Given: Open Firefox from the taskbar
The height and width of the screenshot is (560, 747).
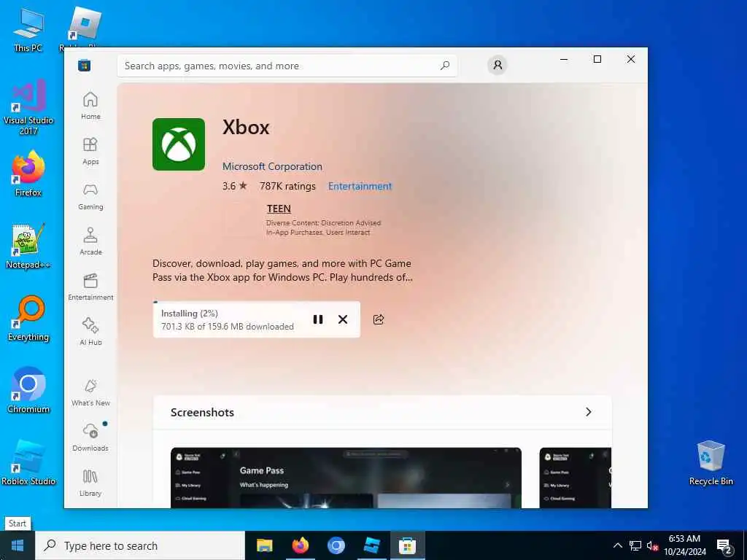Looking at the screenshot, I should (x=300, y=545).
